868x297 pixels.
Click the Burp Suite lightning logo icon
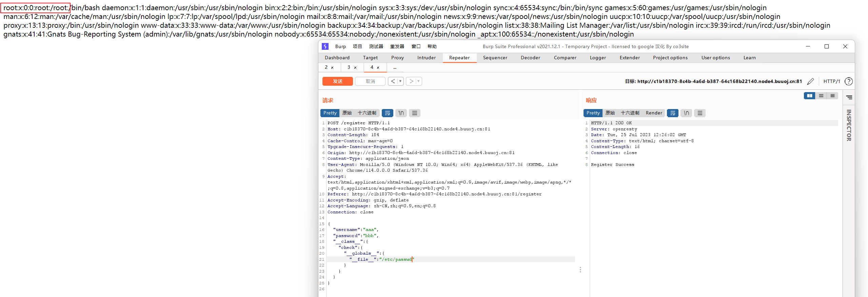coord(325,46)
